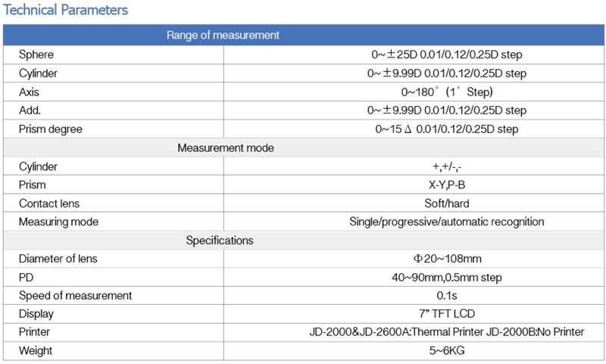Click the X-Y,P-B prism value
Image resolution: width=606 pixels, height=364 pixels.
[x=446, y=185]
